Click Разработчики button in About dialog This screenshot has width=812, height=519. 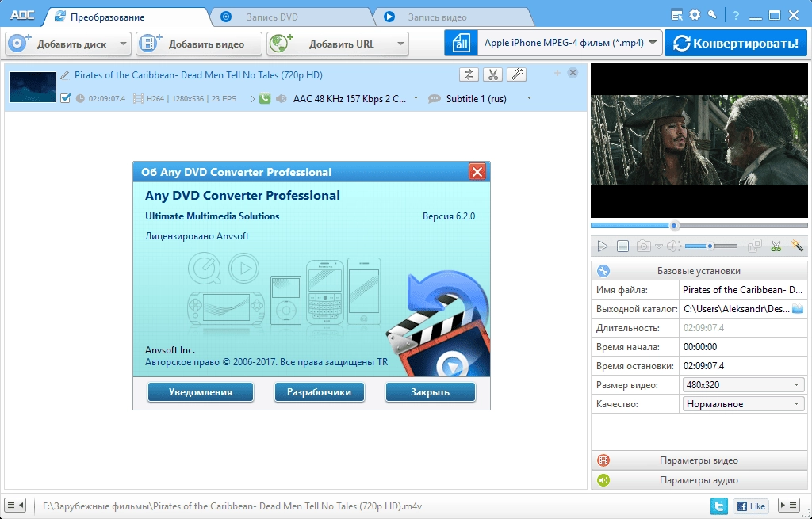coord(319,392)
